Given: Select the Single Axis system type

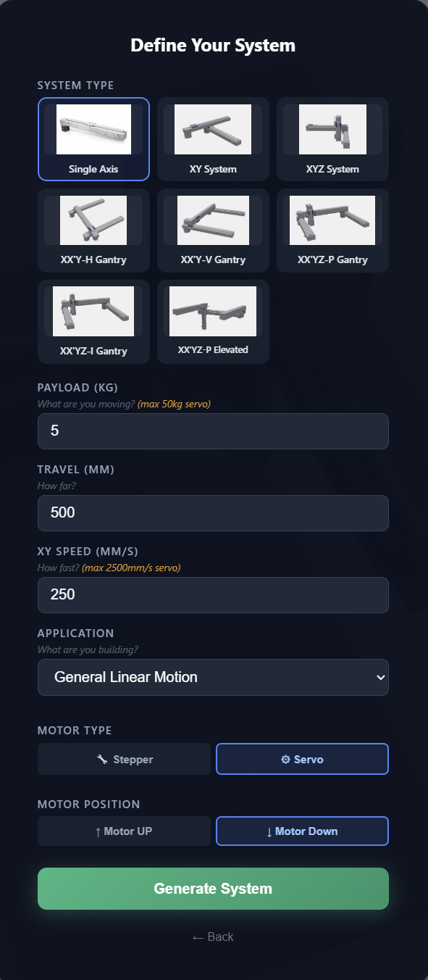Looking at the screenshot, I should tap(93, 138).
